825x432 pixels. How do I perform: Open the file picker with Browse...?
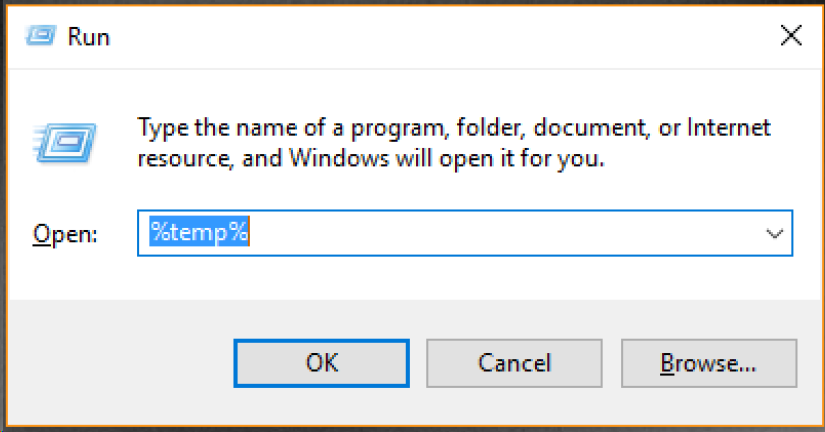(x=709, y=363)
